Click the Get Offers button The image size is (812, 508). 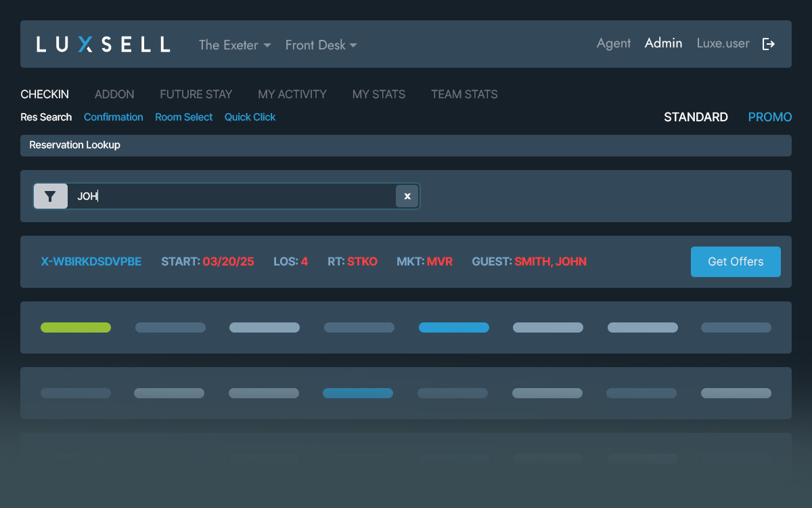tap(736, 261)
